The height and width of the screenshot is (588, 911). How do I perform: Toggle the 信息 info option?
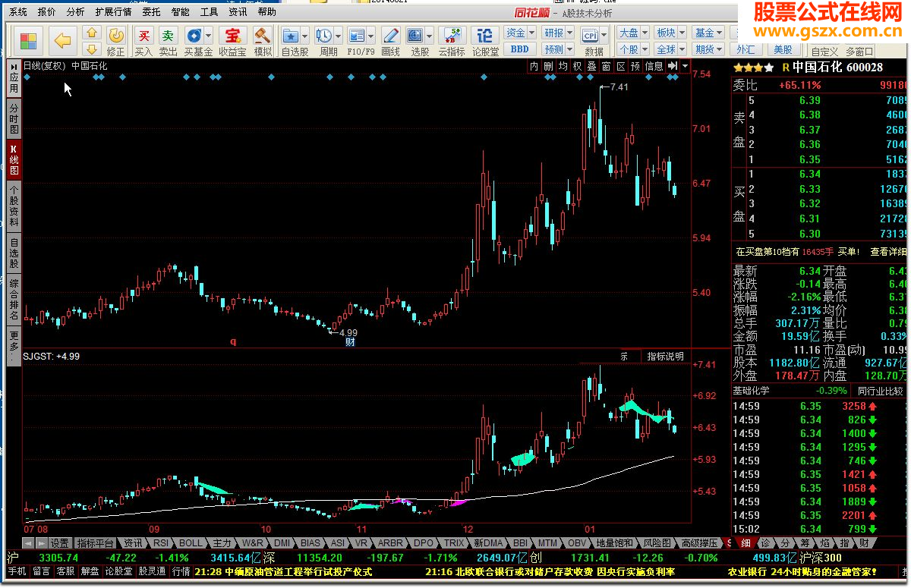coord(654,66)
